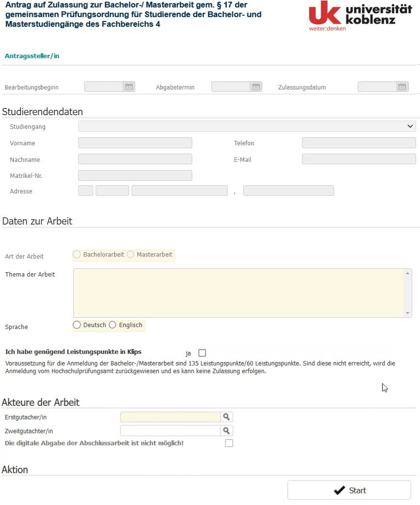
Task: Focus the E-Mail input field
Action: click(359, 159)
